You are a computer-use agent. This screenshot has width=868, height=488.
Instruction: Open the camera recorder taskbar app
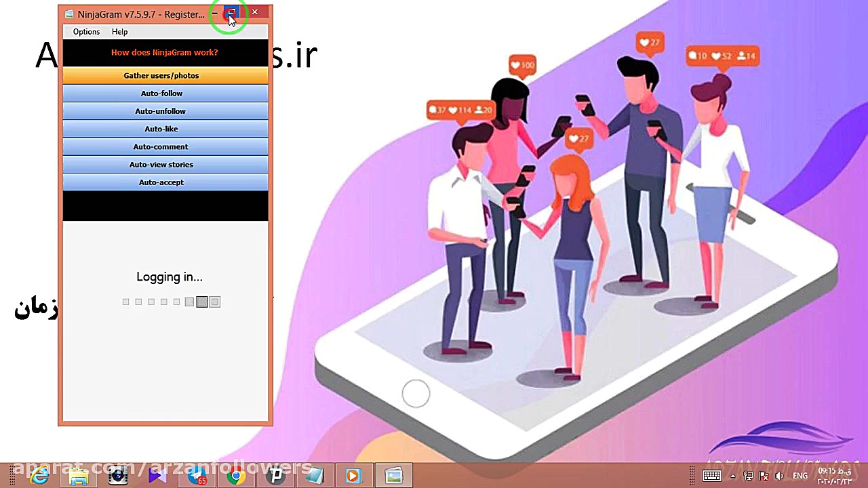[118, 476]
